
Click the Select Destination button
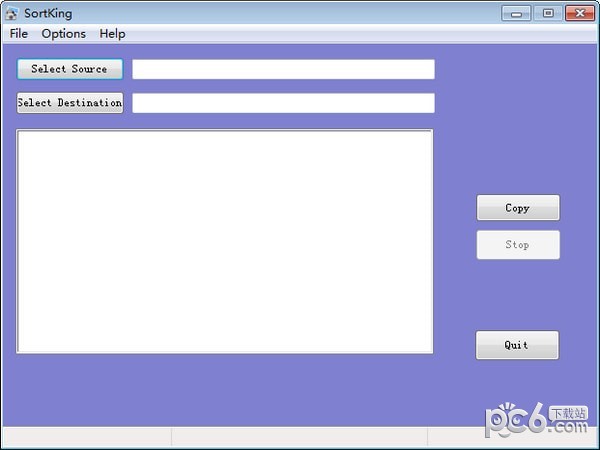pyautogui.click(x=70, y=103)
